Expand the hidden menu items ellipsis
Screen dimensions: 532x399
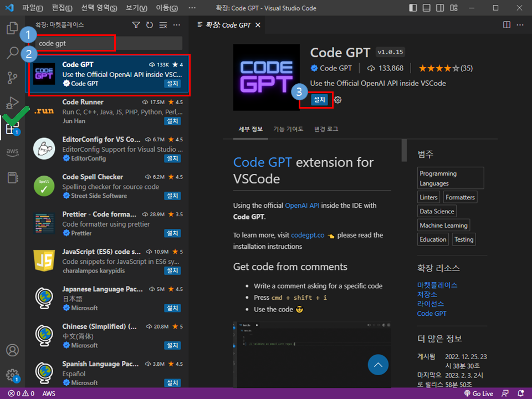192,8
